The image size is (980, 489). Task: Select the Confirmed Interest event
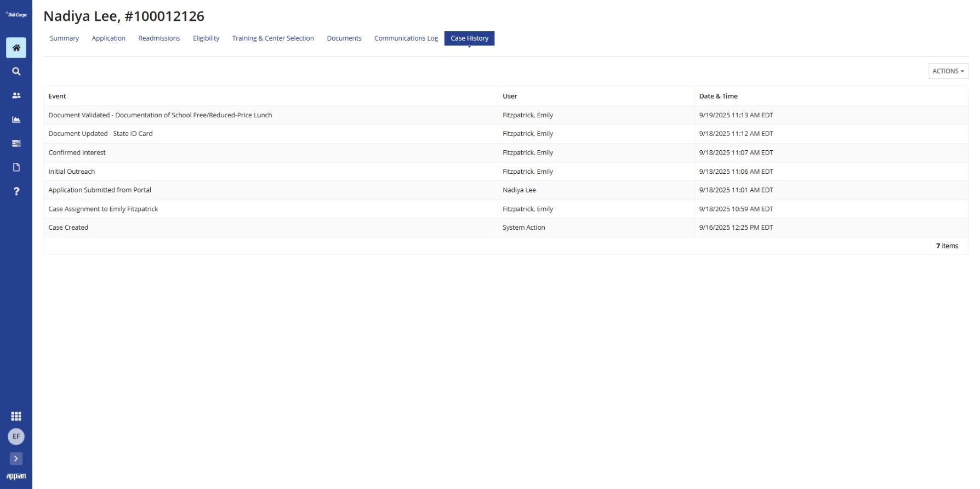click(x=77, y=152)
